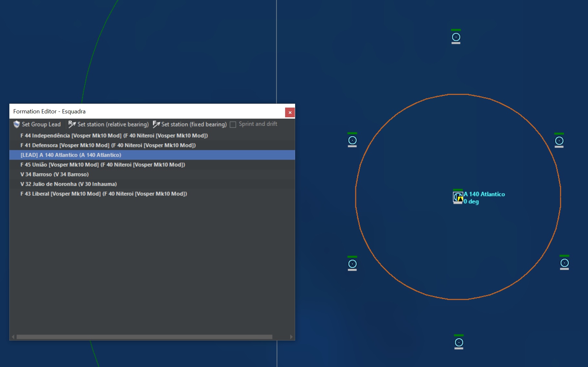Click the 0 deg heading label
Viewport: 588px width, 367px height.
471,202
